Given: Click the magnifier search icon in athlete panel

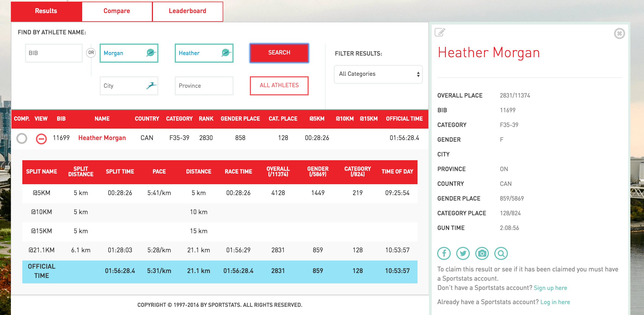Looking at the screenshot, I should [501, 253].
